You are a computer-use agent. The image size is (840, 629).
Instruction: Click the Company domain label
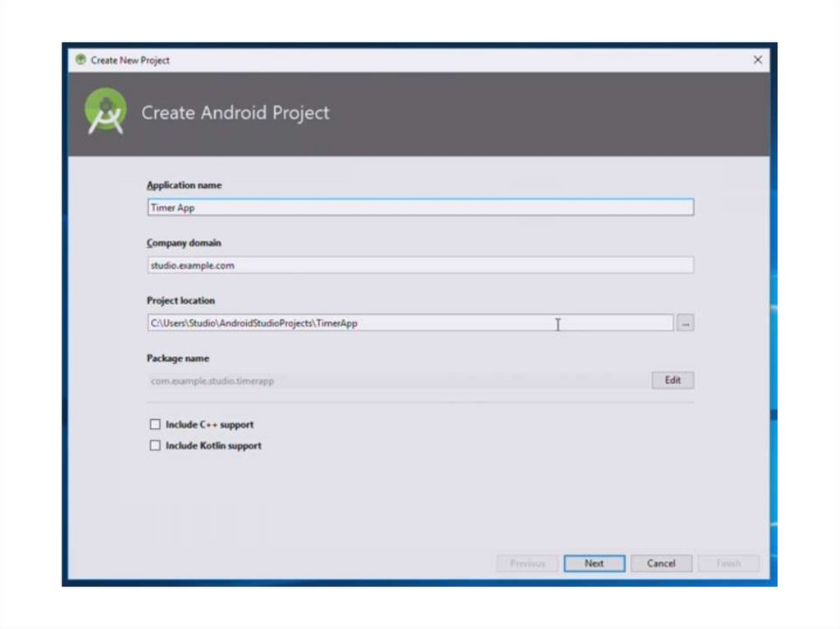click(x=184, y=243)
